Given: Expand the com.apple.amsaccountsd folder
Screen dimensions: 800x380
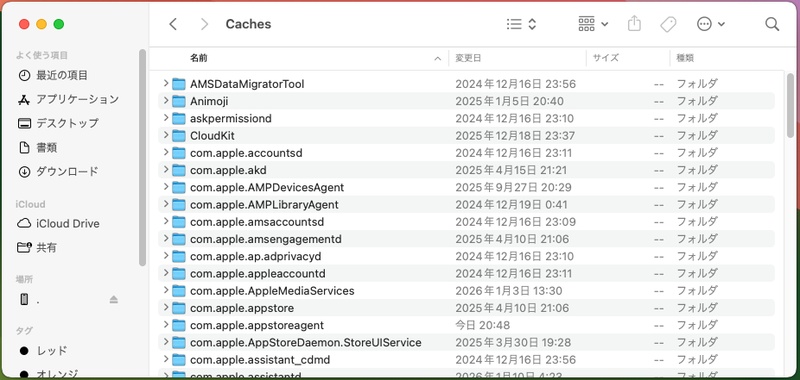Looking at the screenshot, I should click(166, 221).
